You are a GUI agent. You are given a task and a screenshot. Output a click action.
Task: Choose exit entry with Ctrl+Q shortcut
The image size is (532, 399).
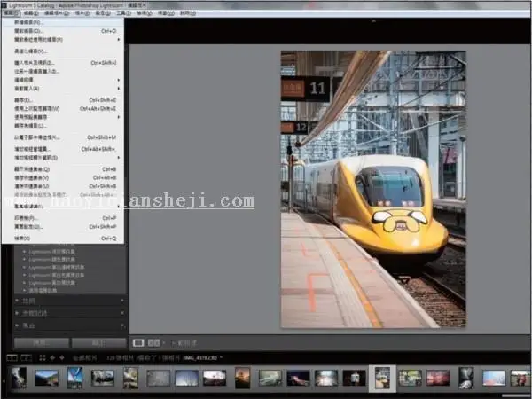(63, 239)
